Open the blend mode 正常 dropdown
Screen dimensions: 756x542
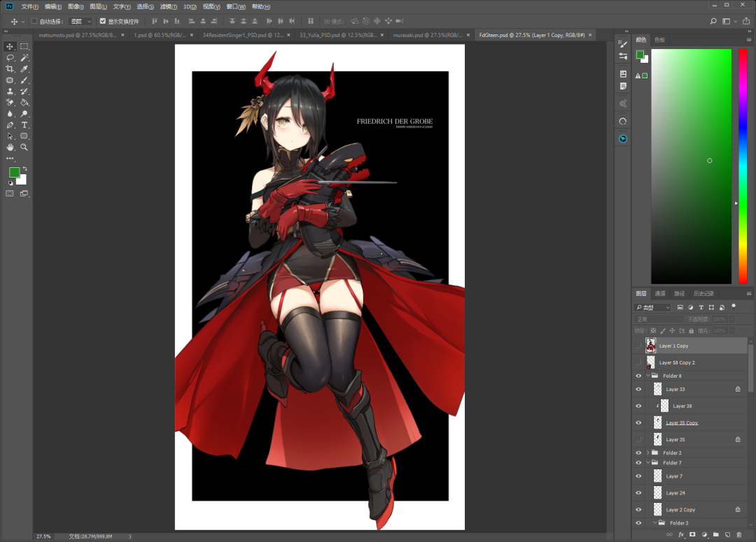[659, 320]
